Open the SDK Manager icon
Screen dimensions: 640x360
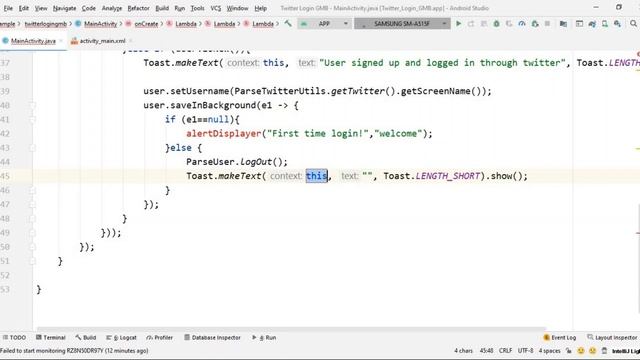point(617,24)
